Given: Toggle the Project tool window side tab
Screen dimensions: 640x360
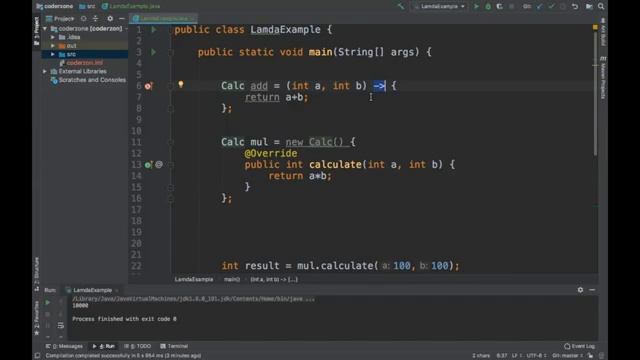Looking at the screenshot, I should point(37,30).
